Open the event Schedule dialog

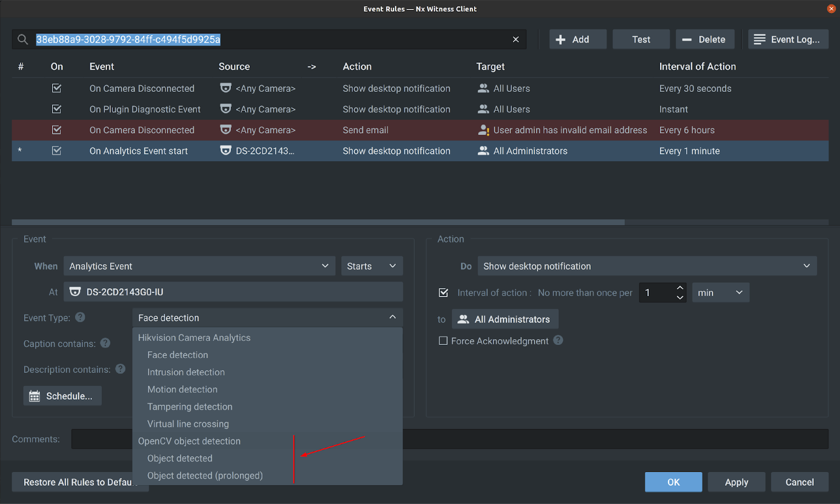point(62,396)
